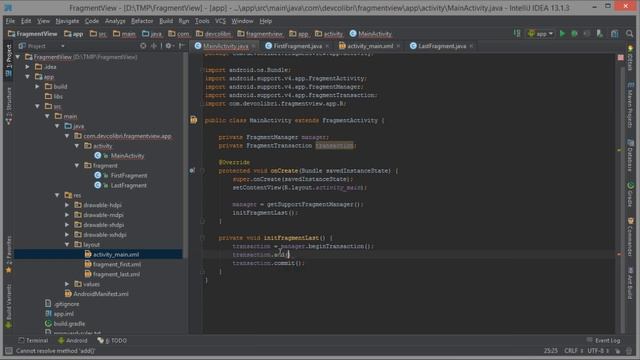Screen dimensions: 640x360
Task: Open the Ant Build side panel
Action: click(x=630, y=284)
